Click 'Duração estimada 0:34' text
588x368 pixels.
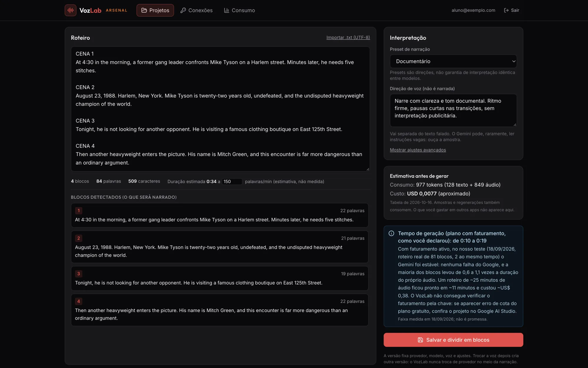(192, 181)
